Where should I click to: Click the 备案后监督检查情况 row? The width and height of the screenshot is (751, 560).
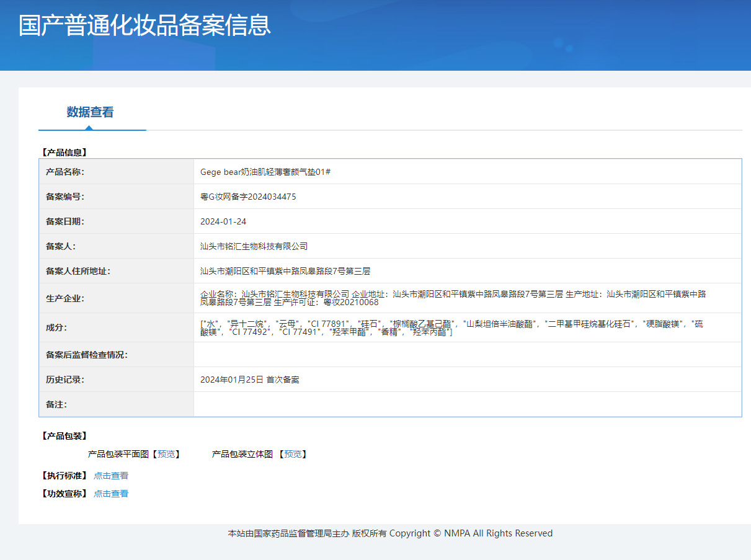point(434,355)
